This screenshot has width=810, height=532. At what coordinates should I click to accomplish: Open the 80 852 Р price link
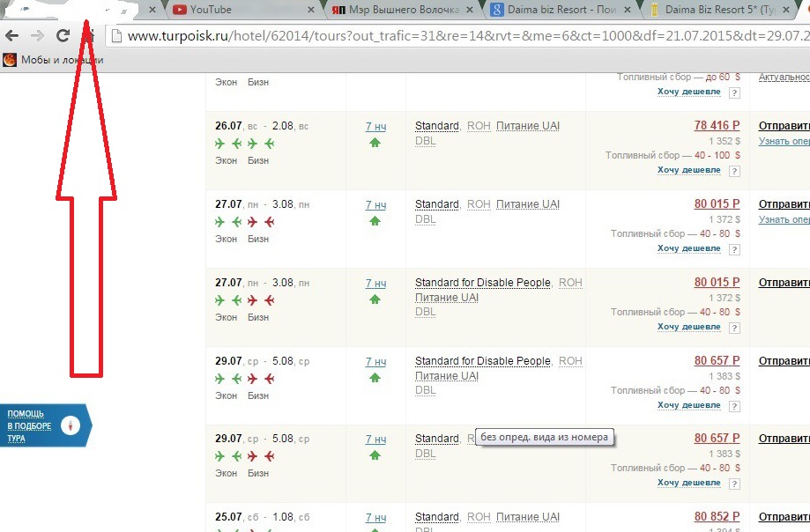click(x=717, y=516)
